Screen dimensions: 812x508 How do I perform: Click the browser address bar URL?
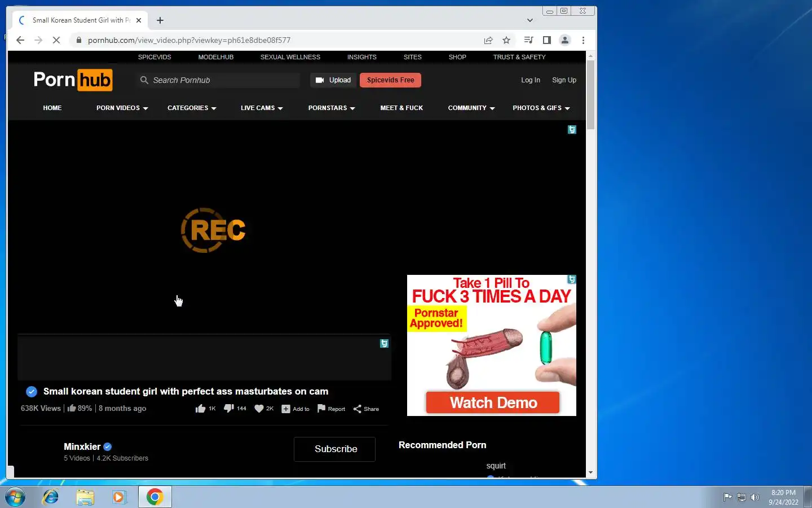tap(189, 40)
